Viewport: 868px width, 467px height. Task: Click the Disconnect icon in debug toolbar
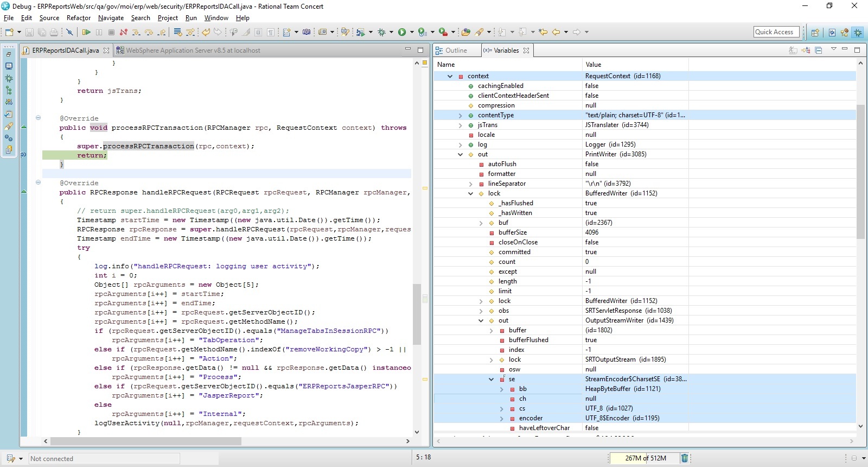pyautogui.click(x=124, y=33)
